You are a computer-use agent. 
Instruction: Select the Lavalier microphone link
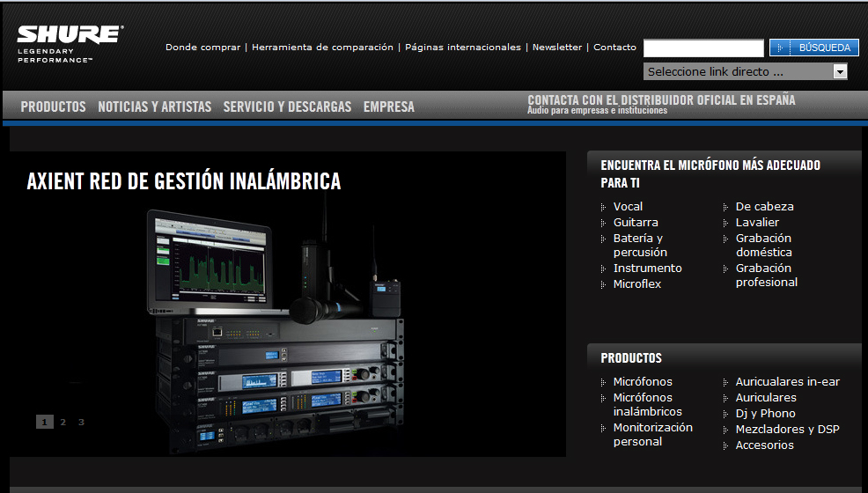point(757,223)
